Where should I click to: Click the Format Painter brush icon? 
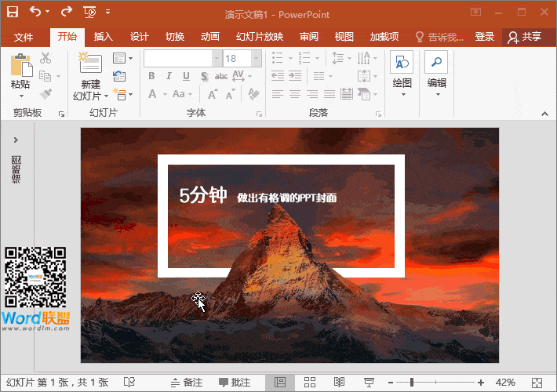(46, 94)
